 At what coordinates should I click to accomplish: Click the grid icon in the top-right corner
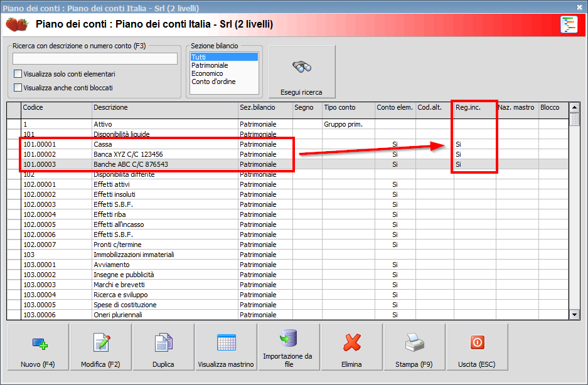[x=569, y=24]
